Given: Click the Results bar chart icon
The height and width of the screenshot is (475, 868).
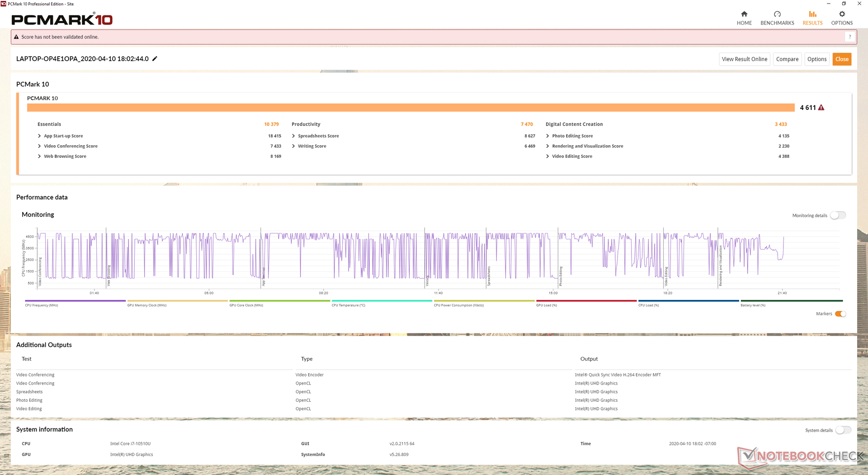Looking at the screenshot, I should click(812, 14).
